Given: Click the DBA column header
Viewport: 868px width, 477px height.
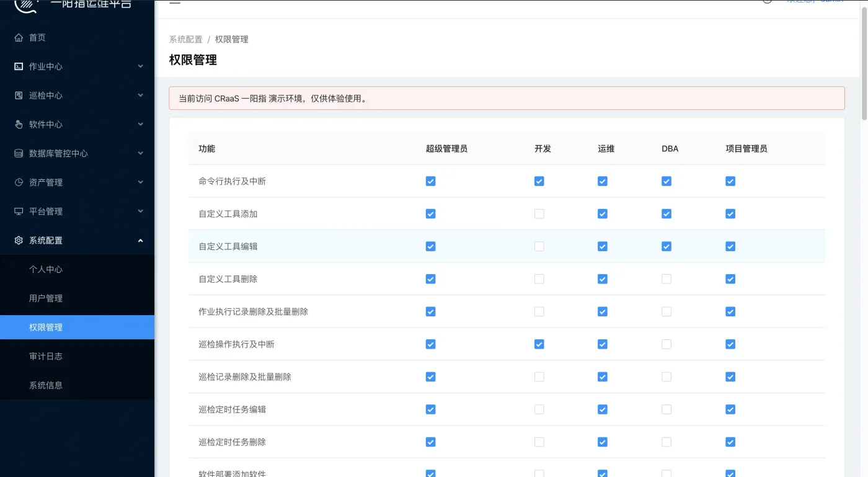Looking at the screenshot, I should tap(670, 149).
